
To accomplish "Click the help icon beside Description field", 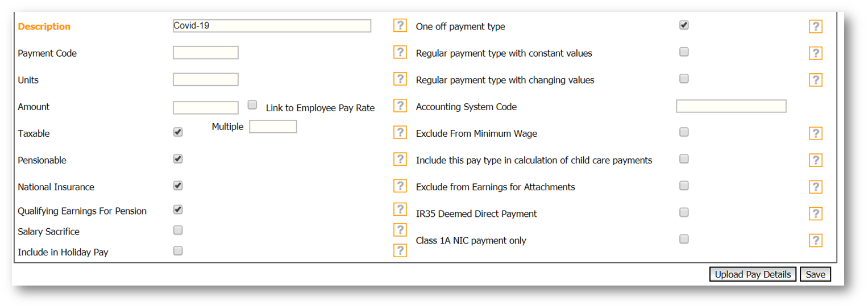I will [400, 26].
